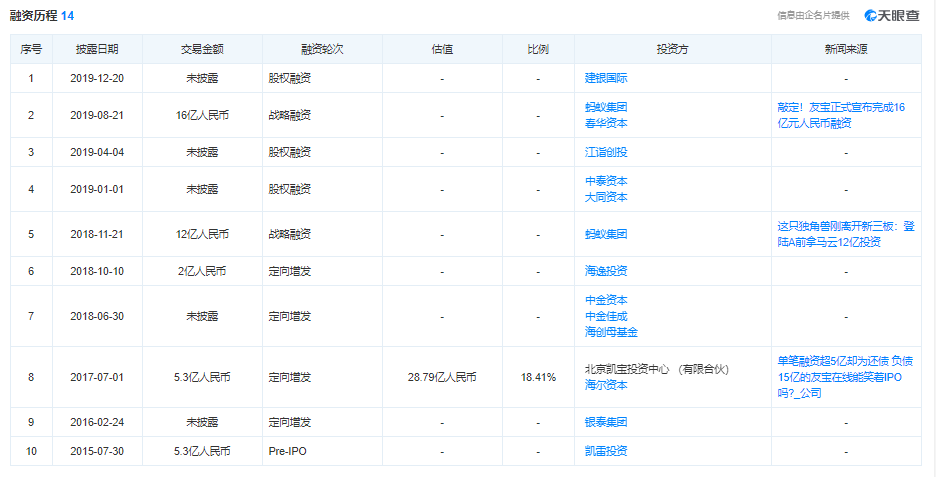This screenshot has height=477, width=936.
Task: Click the 天眼查 logo icon
Action: pos(892,16)
